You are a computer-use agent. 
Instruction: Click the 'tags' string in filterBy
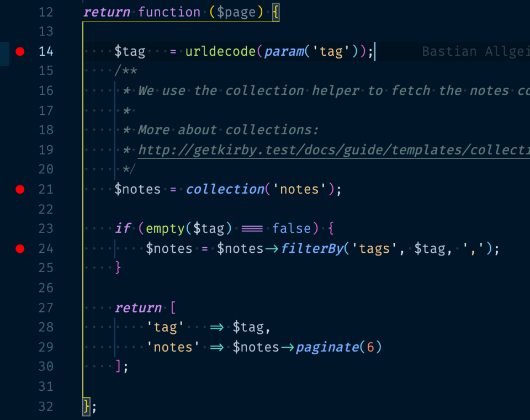tap(371, 249)
